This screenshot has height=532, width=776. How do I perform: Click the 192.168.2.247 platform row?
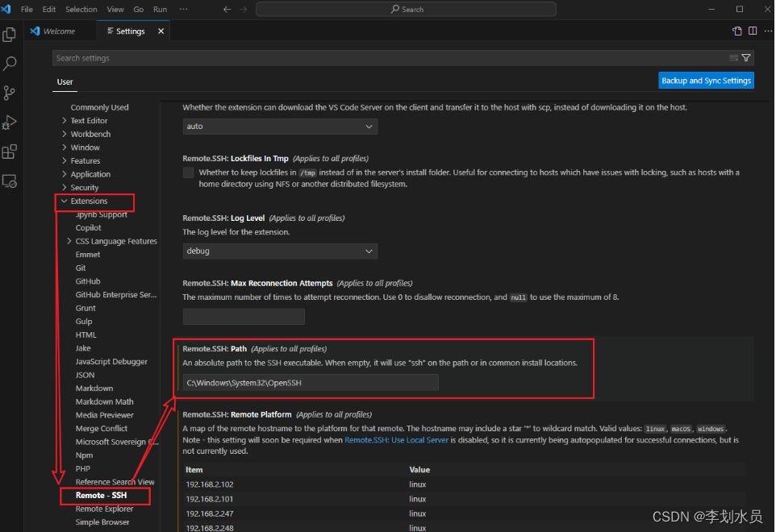coord(463,513)
